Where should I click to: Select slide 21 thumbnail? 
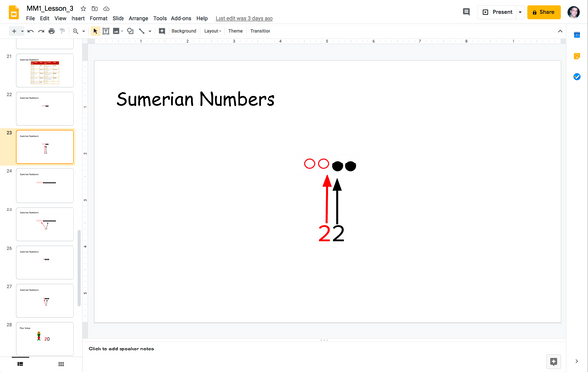(45, 70)
